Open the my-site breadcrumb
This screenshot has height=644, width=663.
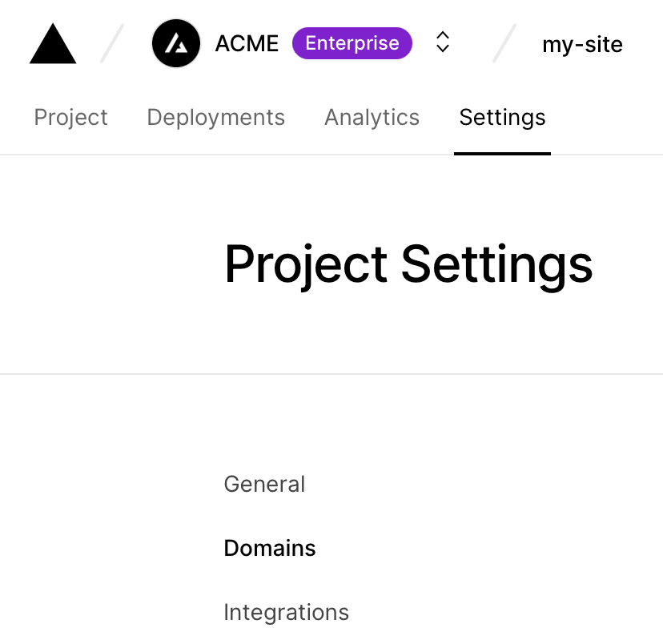tap(582, 45)
